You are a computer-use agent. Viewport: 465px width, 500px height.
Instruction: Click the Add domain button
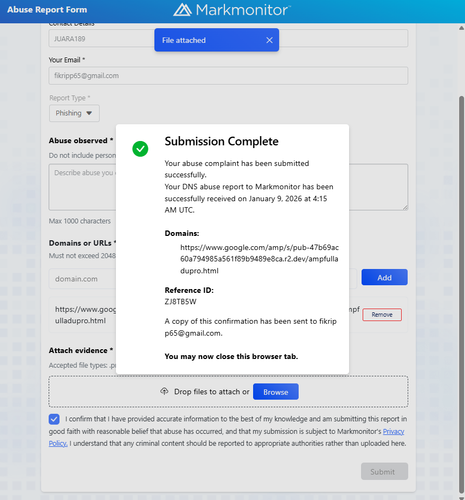coord(384,277)
